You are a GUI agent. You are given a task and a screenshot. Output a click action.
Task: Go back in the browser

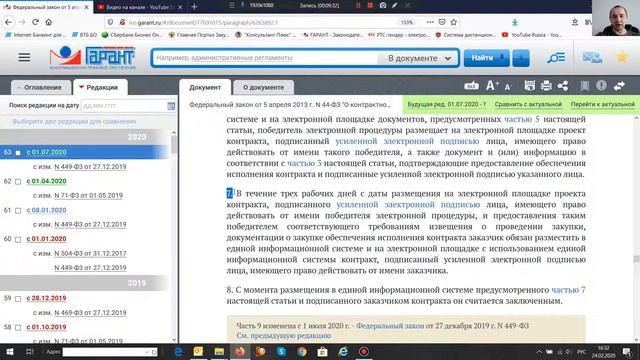[9, 22]
